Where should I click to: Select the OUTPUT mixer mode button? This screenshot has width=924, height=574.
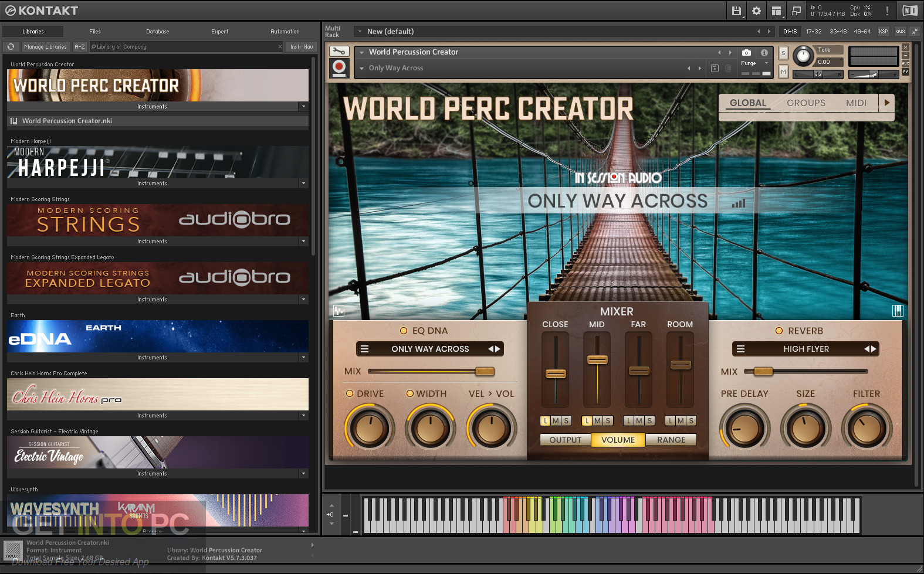coord(566,440)
